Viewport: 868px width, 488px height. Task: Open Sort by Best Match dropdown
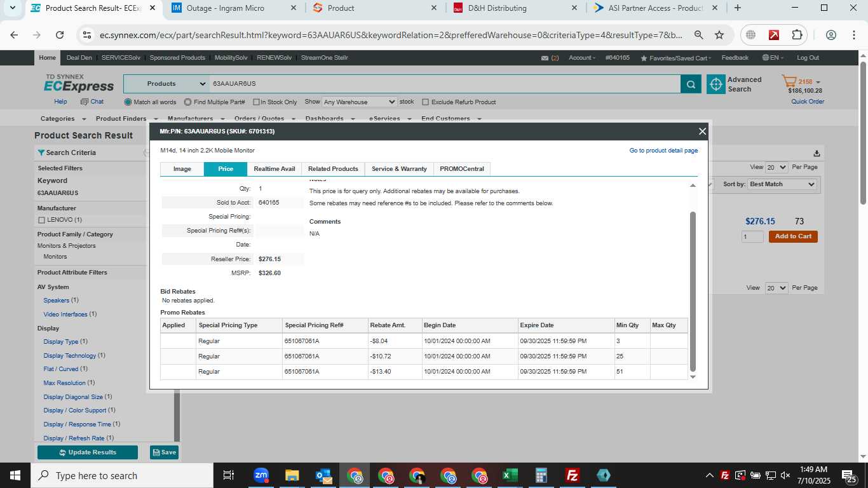click(782, 184)
